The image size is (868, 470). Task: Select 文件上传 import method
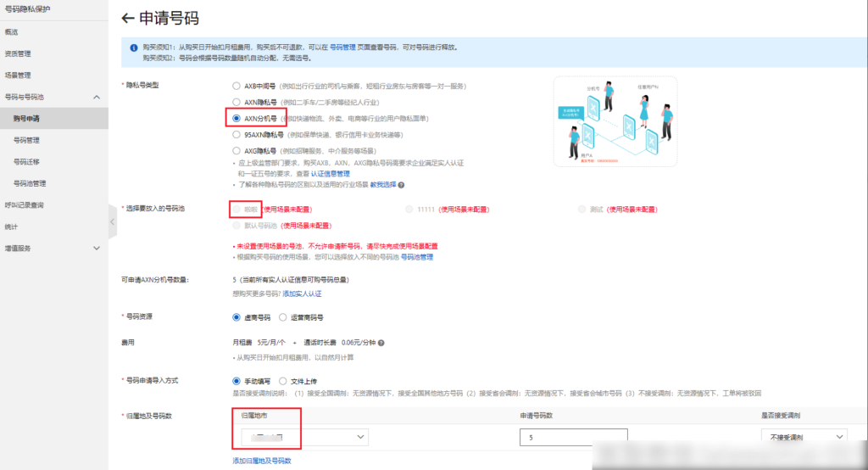pos(282,381)
